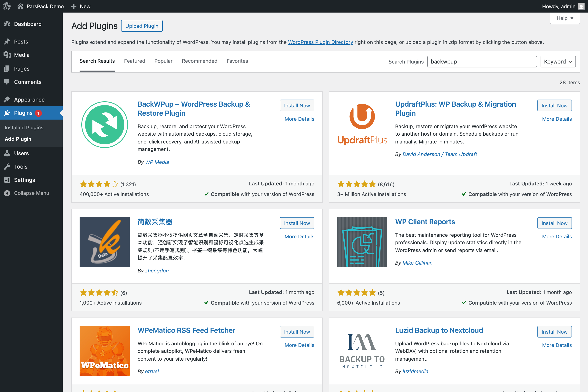Viewport: 588px width, 392px height.
Task: Install the BackWPup plugin
Action: pos(297,105)
